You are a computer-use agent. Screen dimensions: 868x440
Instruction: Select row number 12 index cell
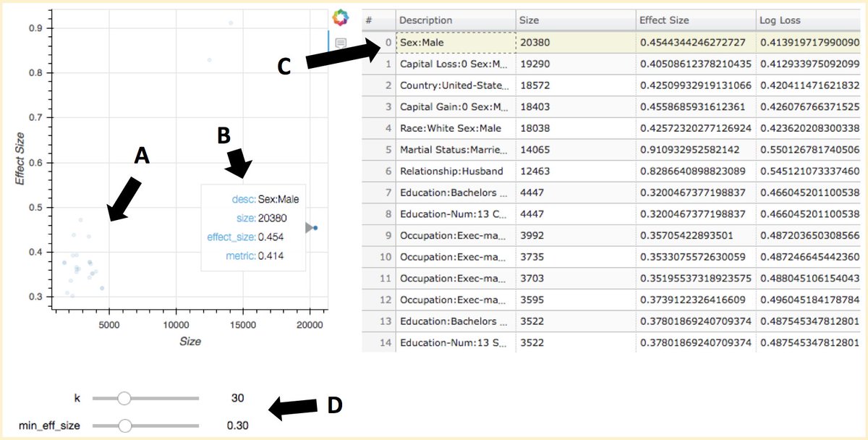378,300
